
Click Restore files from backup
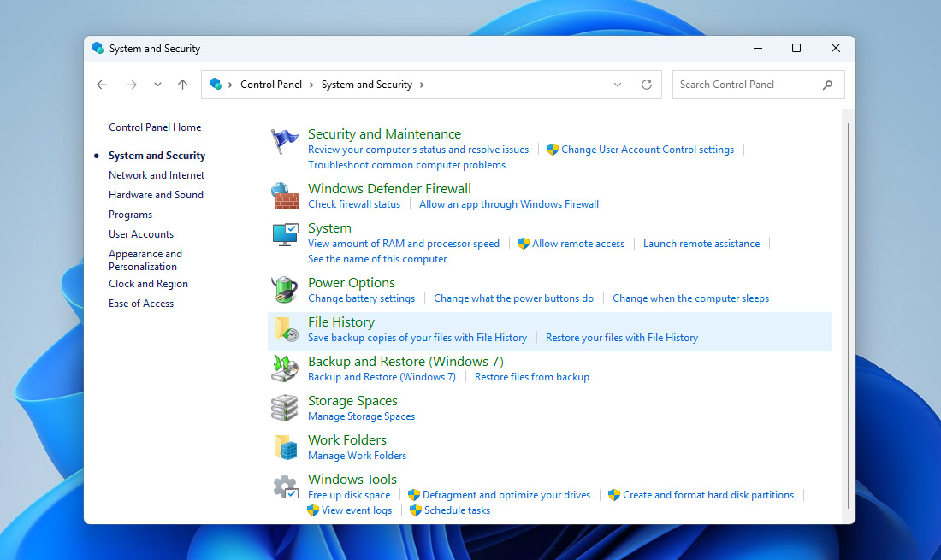click(x=532, y=376)
